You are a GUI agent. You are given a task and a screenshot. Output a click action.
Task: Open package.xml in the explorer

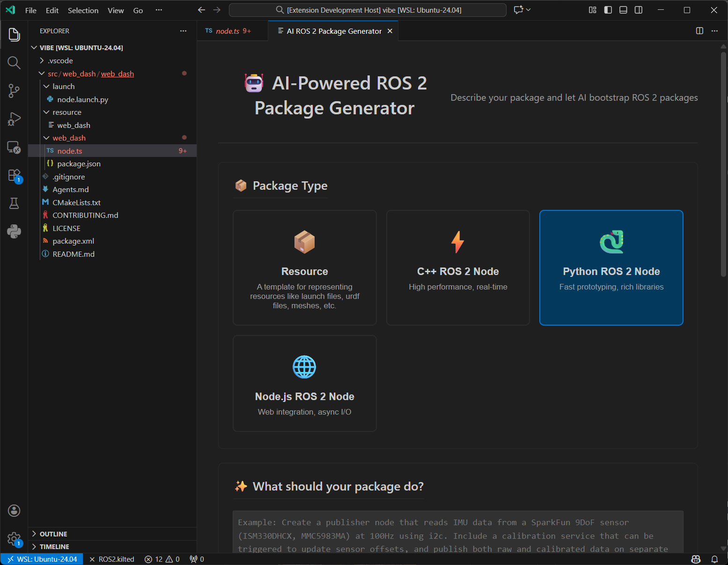click(x=112, y=241)
